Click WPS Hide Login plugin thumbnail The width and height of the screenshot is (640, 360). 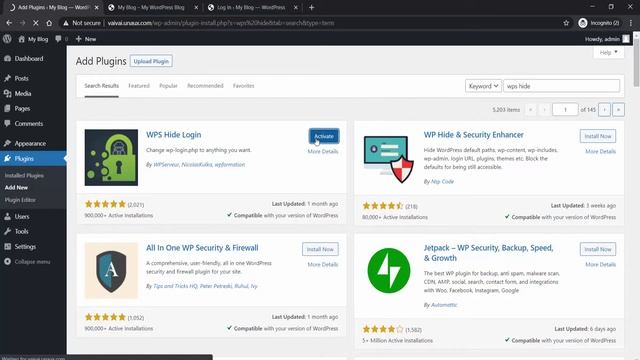pyautogui.click(x=111, y=158)
